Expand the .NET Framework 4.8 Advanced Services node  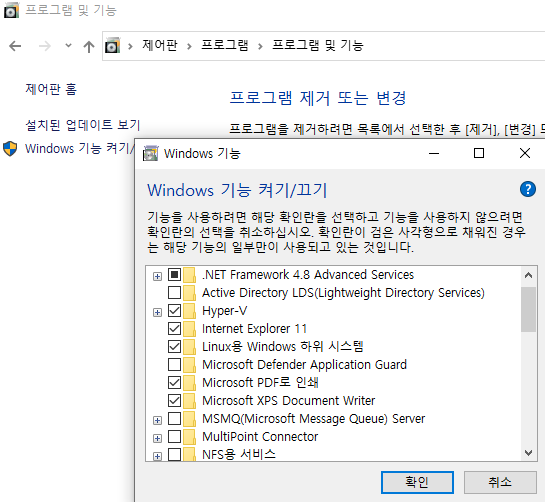click(157, 276)
